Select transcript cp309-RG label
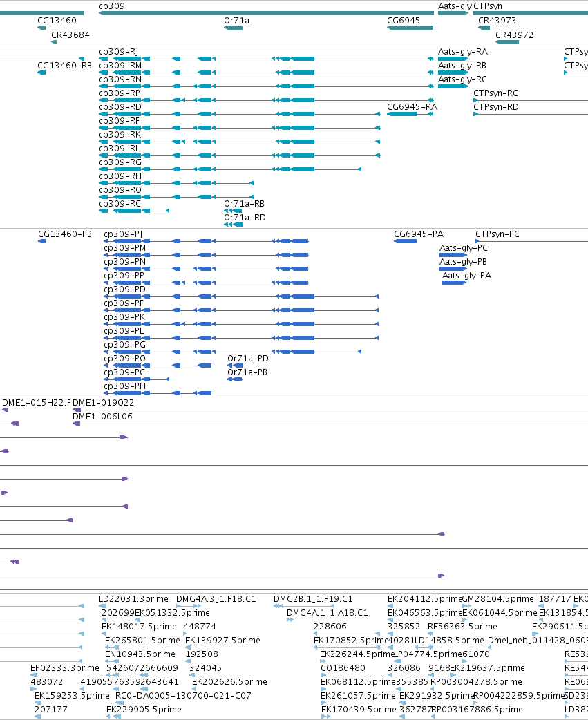Image resolution: width=588 pixels, height=720 pixels. pyautogui.click(x=120, y=162)
